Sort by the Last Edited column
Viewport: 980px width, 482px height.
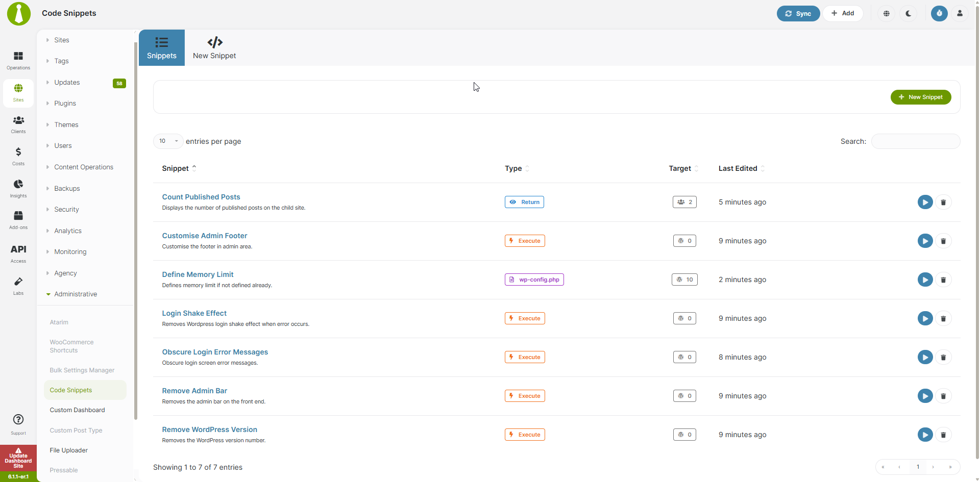point(742,168)
